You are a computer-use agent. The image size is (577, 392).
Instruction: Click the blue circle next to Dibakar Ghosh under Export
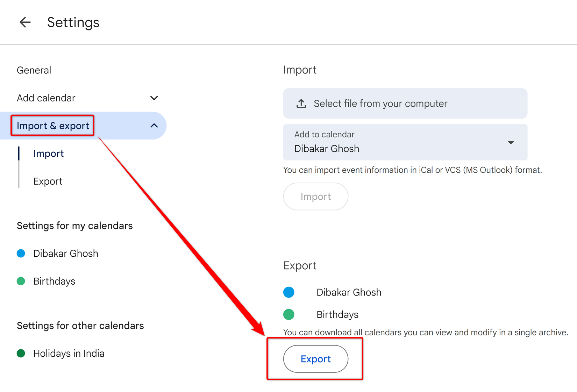click(289, 292)
